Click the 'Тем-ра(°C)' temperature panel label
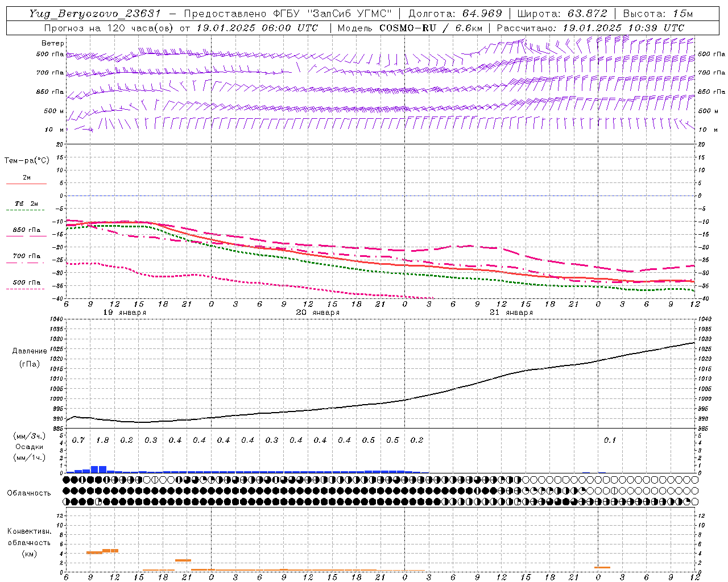This screenshot has width=728, height=582. (27, 161)
